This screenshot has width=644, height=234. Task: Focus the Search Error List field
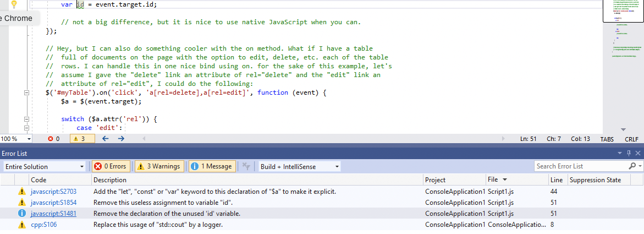[x=581, y=166]
